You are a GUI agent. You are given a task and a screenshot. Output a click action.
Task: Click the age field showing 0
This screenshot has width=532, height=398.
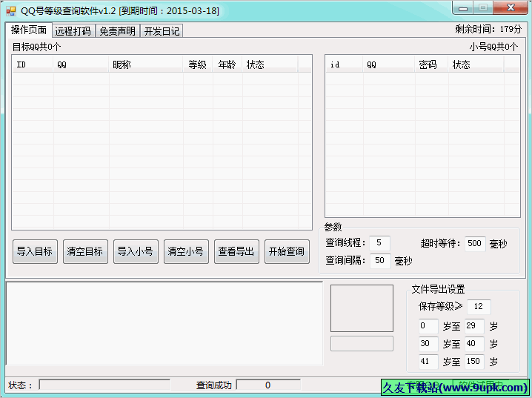pos(428,326)
